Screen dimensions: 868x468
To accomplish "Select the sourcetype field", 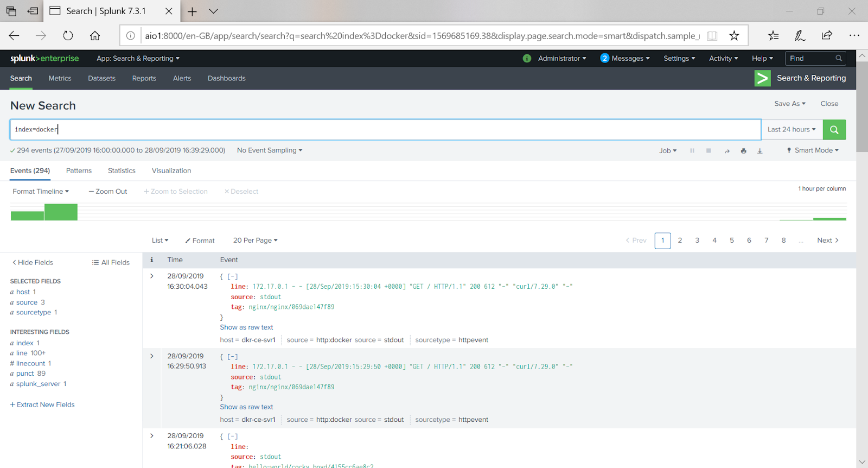I will tap(34, 313).
